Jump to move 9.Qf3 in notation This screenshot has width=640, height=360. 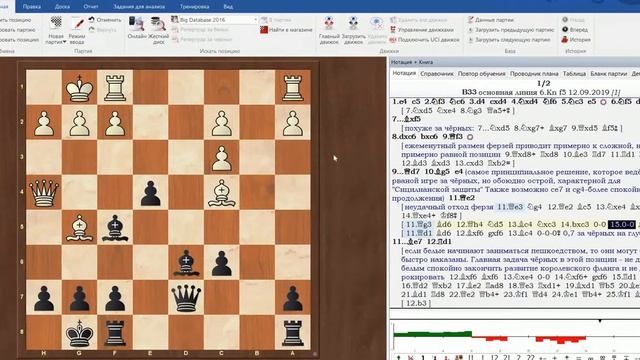453,137
